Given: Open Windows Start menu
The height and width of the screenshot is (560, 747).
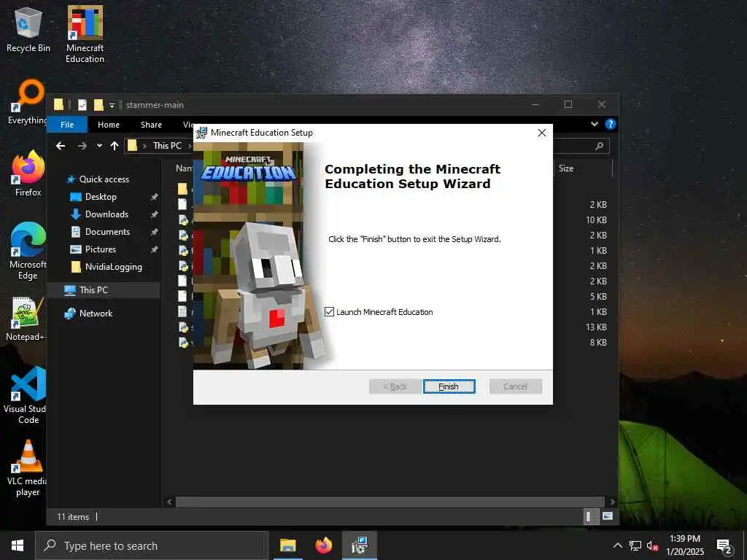Looking at the screenshot, I should [x=18, y=545].
